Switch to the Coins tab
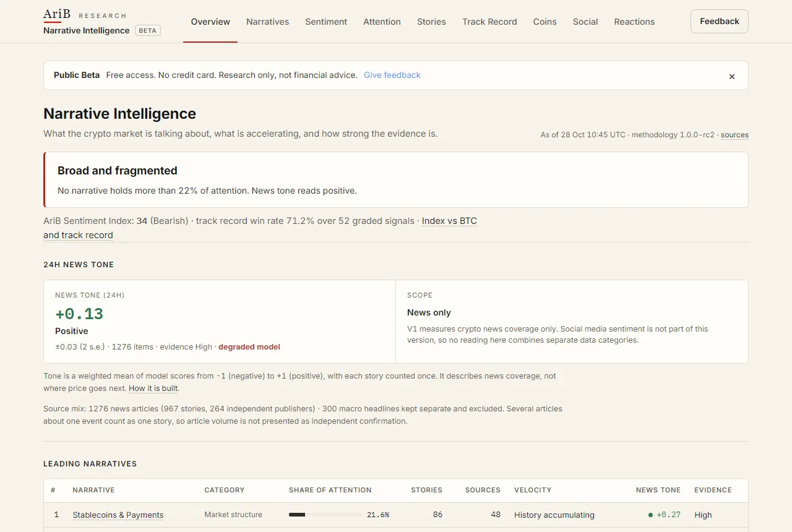The image size is (792, 532). point(544,22)
